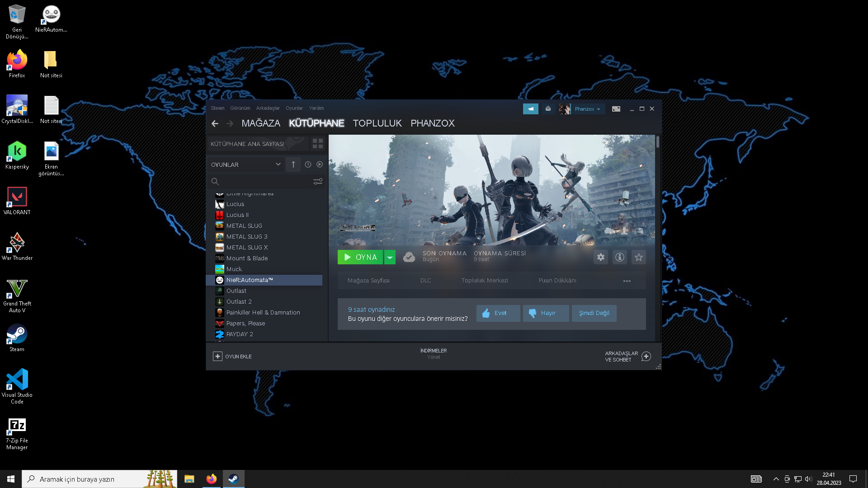Image resolution: width=868 pixels, height=488 pixels.
Task: Select Outlast 2 in the game list
Action: (x=239, y=301)
